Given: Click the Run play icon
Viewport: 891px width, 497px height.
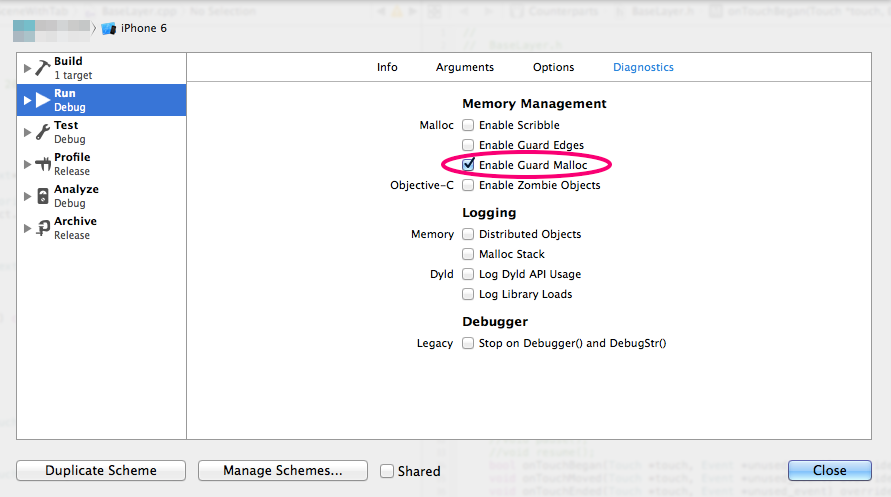Looking at the screenshot, I should (43, 100).
